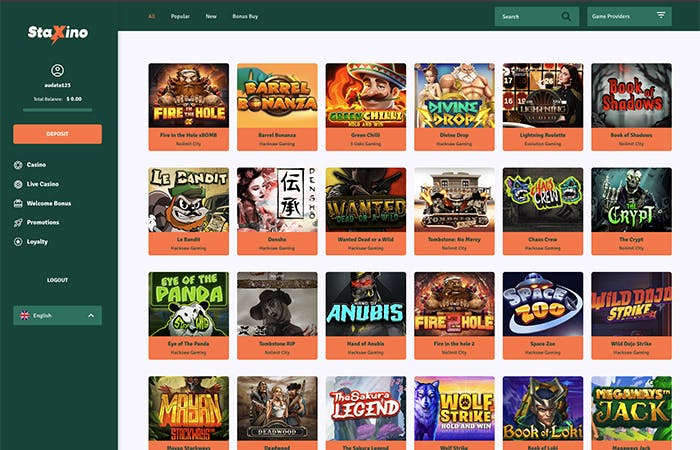Click the Game Providers filter icon
This screenshot has height=450, width=700.
(661, 16)
